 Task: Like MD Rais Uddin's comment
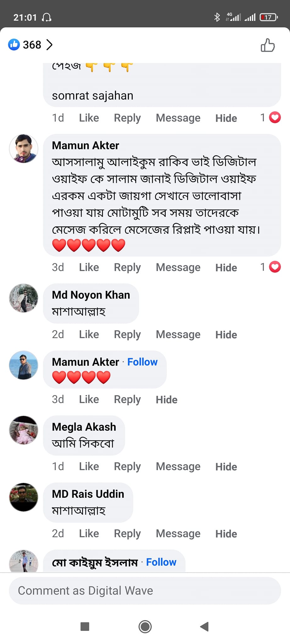tap(89, 533)
